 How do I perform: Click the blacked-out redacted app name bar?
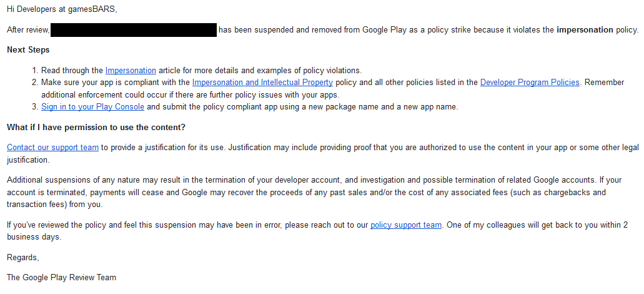pyautogui.click(x=133, y=29)
